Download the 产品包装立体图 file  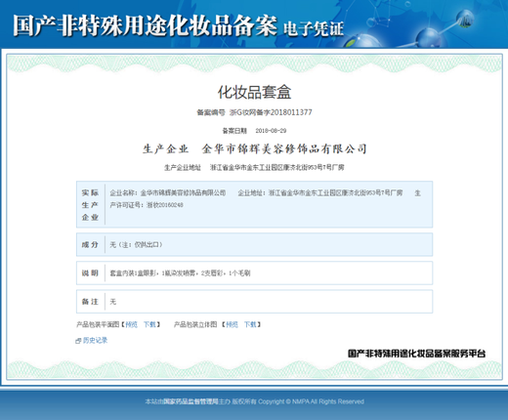coord(250,324)
